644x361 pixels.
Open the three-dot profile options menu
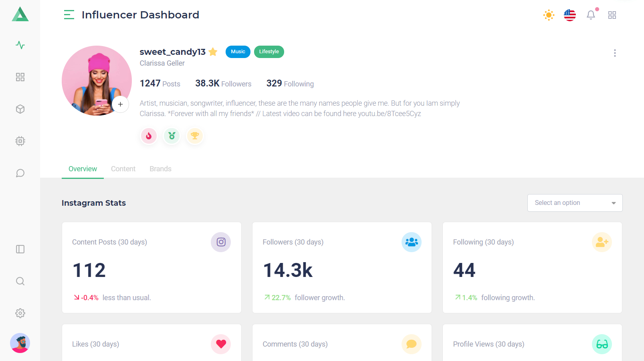[x=615, y=53]
